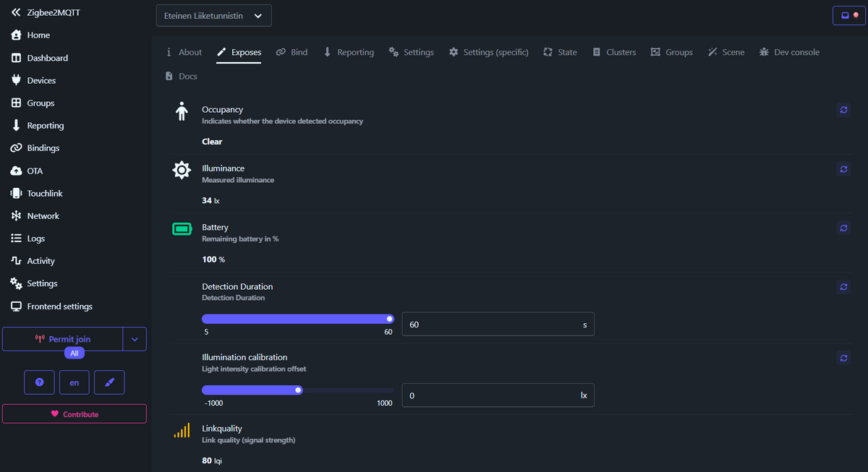This screenshot has height=472, width=868.
Task: Collapse the Zigbee2MQTT sidebar
Action: [x=16, y=12]
